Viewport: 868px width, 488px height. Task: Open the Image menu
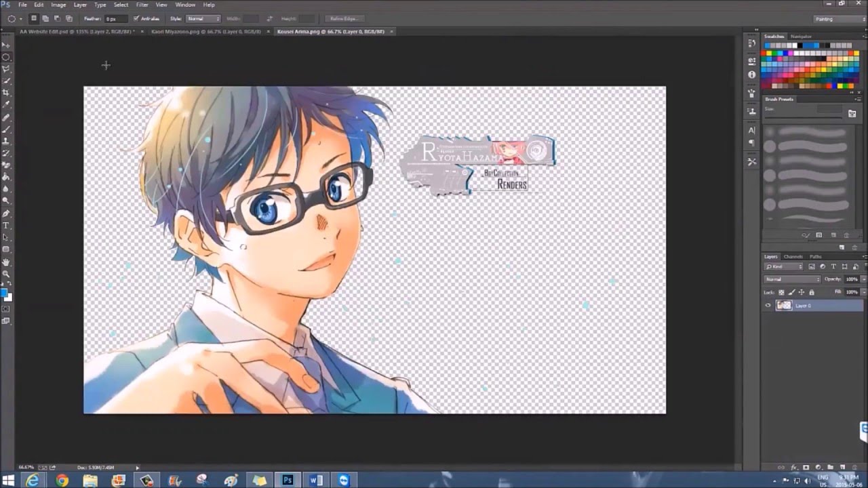pyautogui.click(x=58, y=5)
